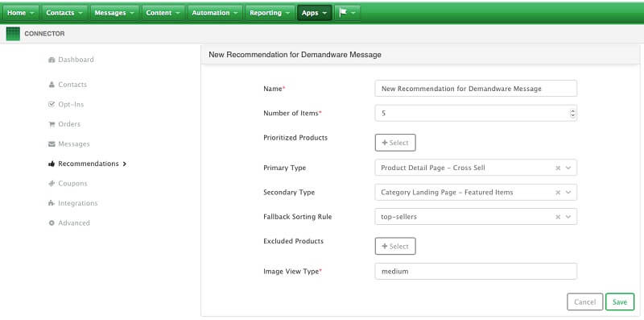Open the Primary Type dropdown arrow
This screenshot has width=644, height=320.
coord(568,168)
